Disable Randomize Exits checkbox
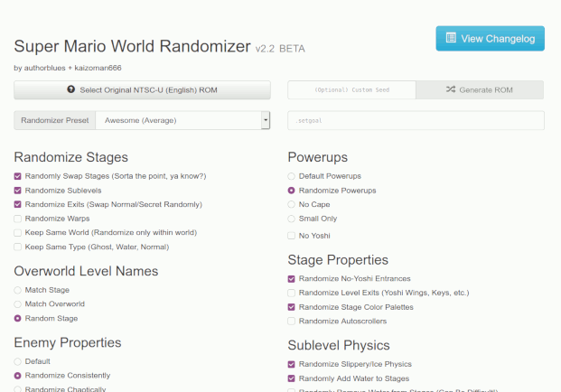Viewport: 561px width, 392px height. click(x=18, y=204)
